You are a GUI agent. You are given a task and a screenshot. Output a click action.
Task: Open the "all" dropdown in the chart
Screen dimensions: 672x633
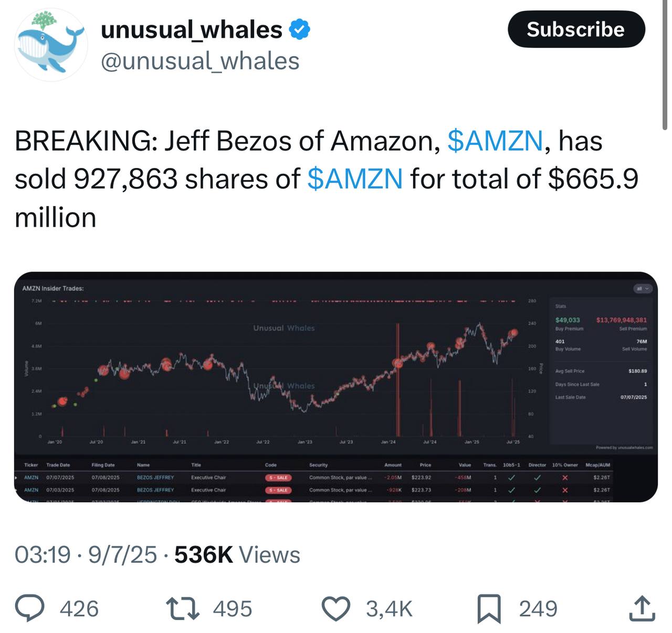[642, 289]
